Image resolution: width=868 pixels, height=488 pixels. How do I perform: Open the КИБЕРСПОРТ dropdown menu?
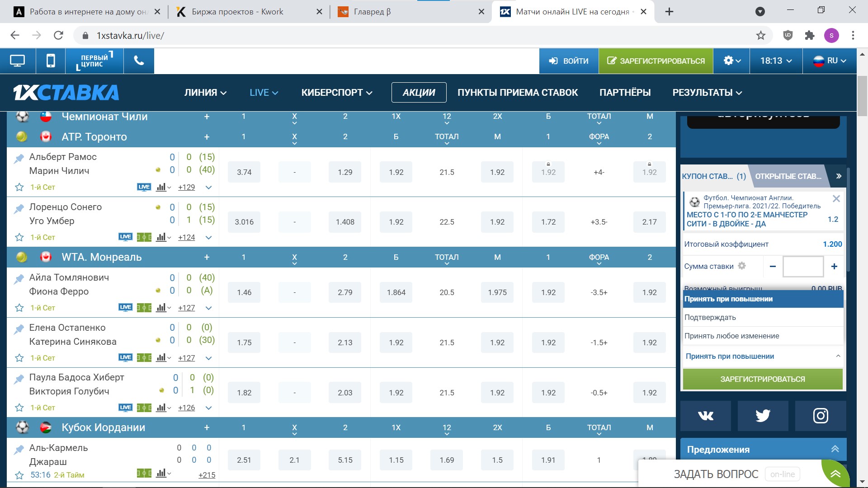coord(337,93)
